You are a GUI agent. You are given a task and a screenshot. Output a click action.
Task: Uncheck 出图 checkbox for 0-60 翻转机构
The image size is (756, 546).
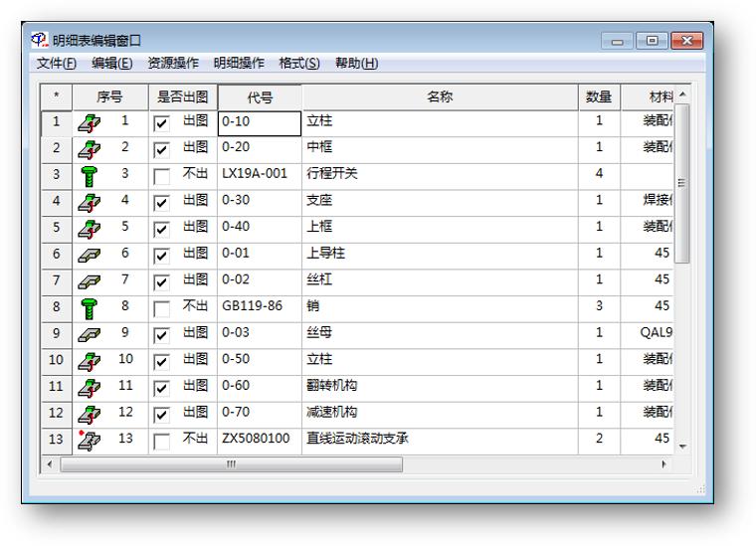click(x=161, y=389)
